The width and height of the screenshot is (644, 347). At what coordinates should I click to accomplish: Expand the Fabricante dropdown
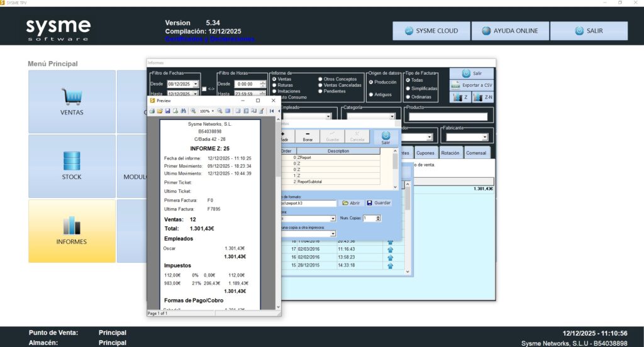[484, 137]
